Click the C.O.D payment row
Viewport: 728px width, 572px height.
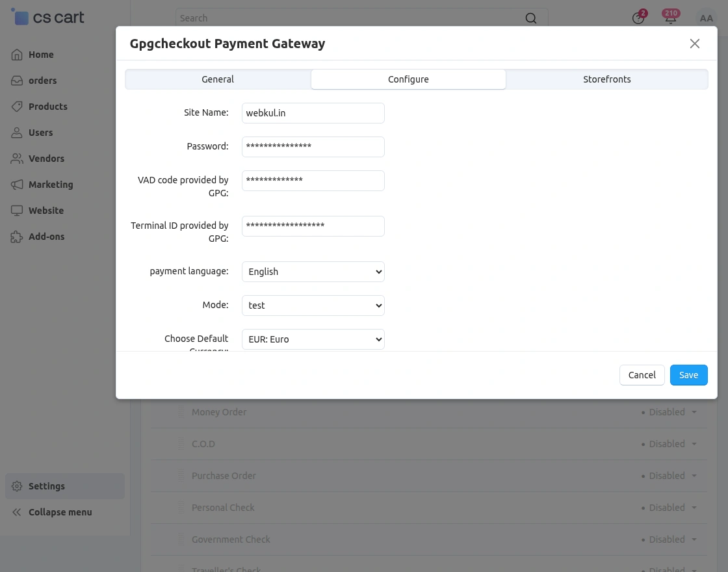tap(429, 444)
